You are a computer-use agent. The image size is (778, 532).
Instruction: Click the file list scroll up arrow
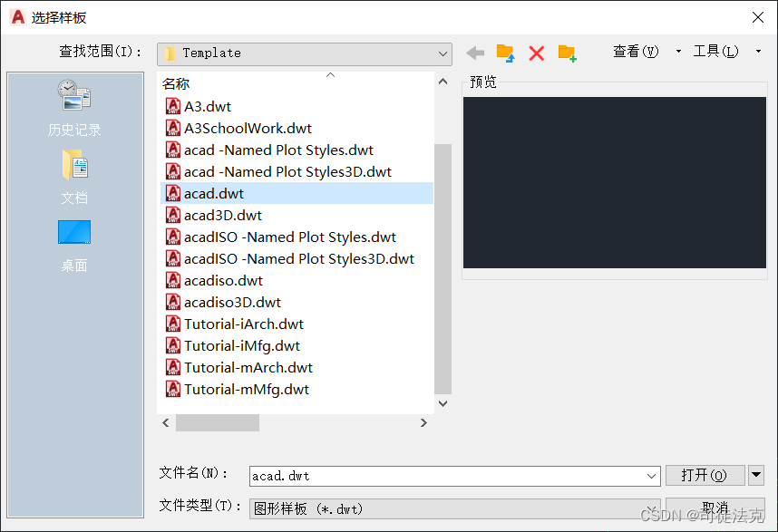click(442, 82)
